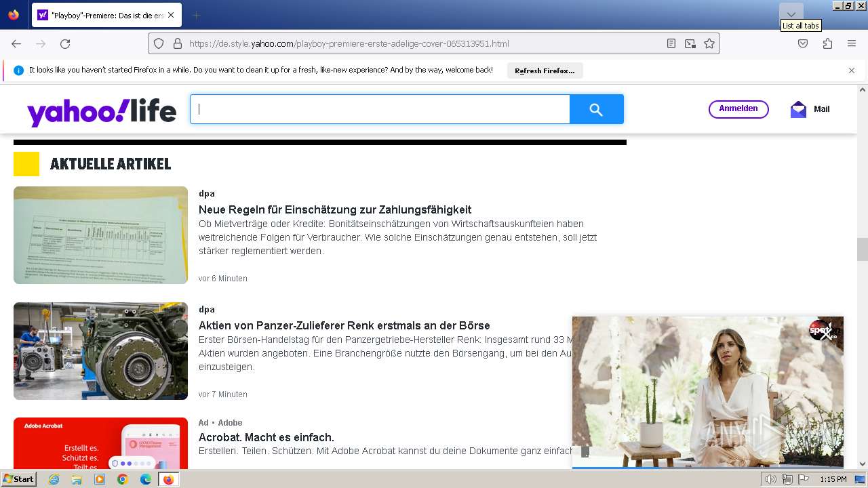The image size is (868, 488).
Task: Bookmark this page with star icon
Action: pos(709,43)
